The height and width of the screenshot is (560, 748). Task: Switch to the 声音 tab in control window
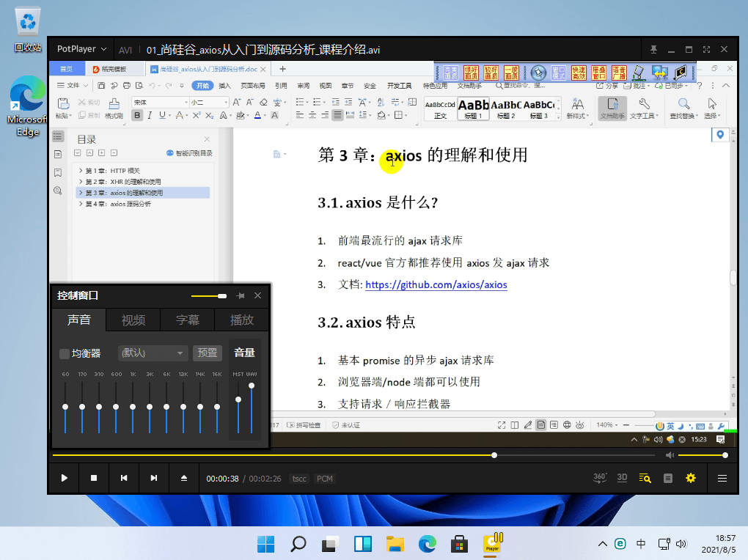click(78, 320)
